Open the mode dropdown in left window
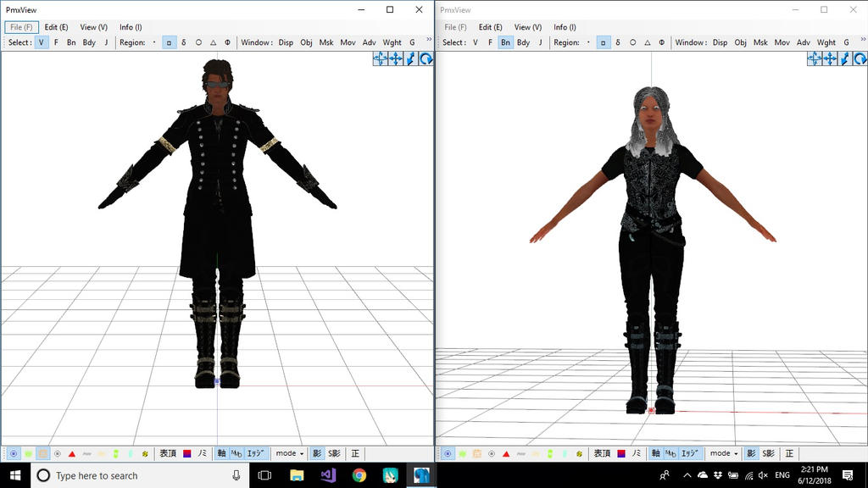The height and width of the screenshot is (488, 868). click(290, 454)
